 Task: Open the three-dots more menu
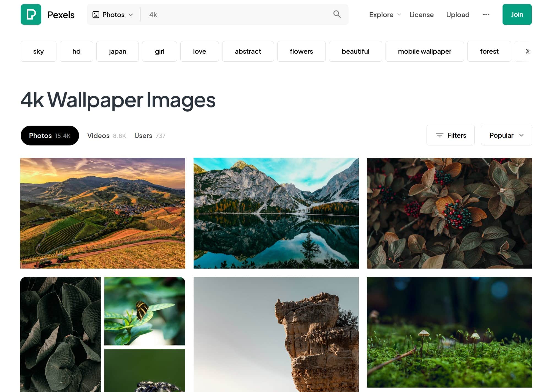pyautogui.click(x=486, y=14)
